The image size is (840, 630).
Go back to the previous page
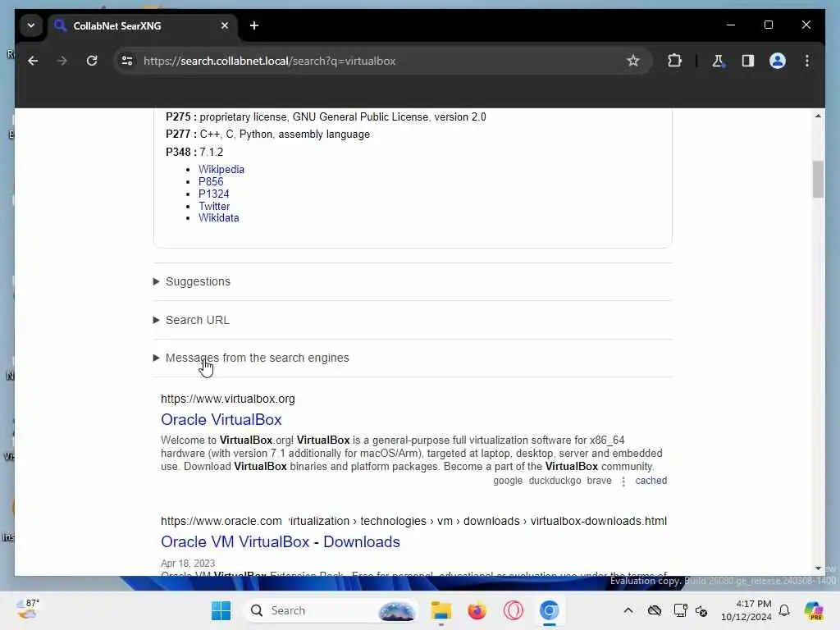point(33,61)
